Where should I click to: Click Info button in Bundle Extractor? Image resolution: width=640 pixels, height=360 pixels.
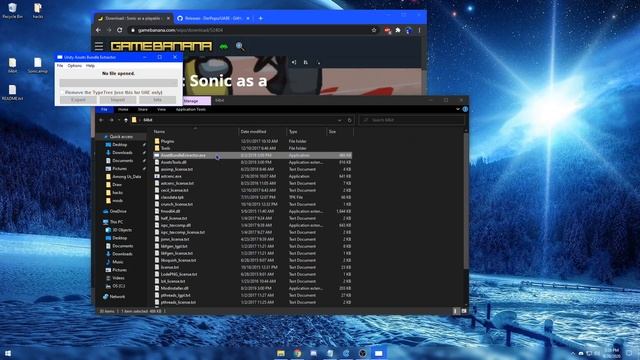coord(157,100)
